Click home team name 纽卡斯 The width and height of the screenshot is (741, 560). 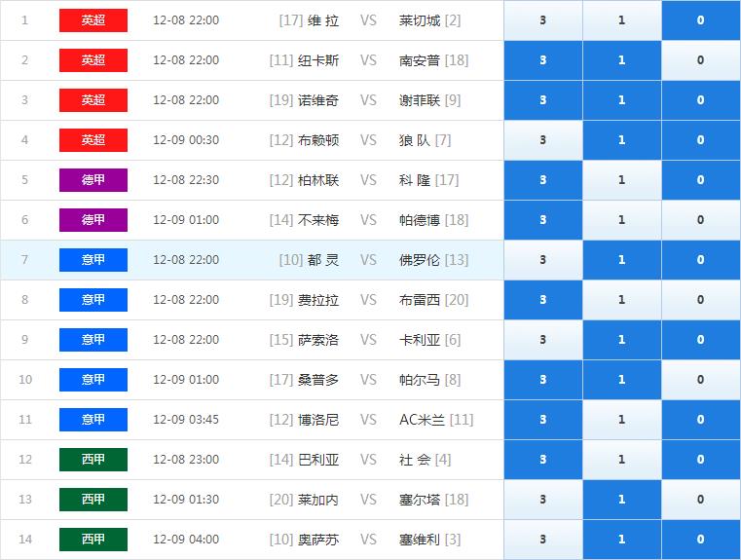[x=318, y=60]
